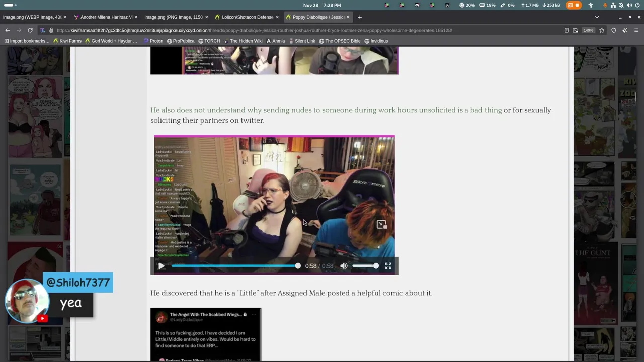Open the wired network status icon
Viewport: 644px width, 362px height.
tap(614, 5)
